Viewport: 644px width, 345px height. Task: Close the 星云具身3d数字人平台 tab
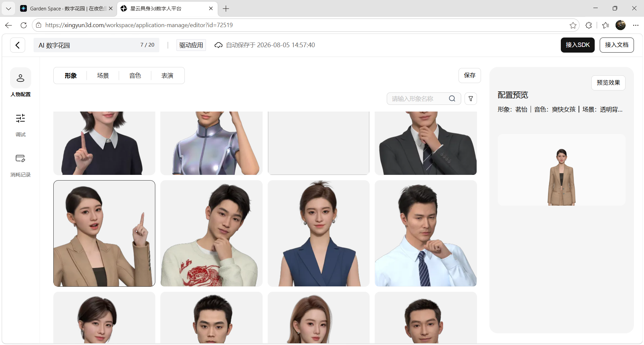point(211,9)
